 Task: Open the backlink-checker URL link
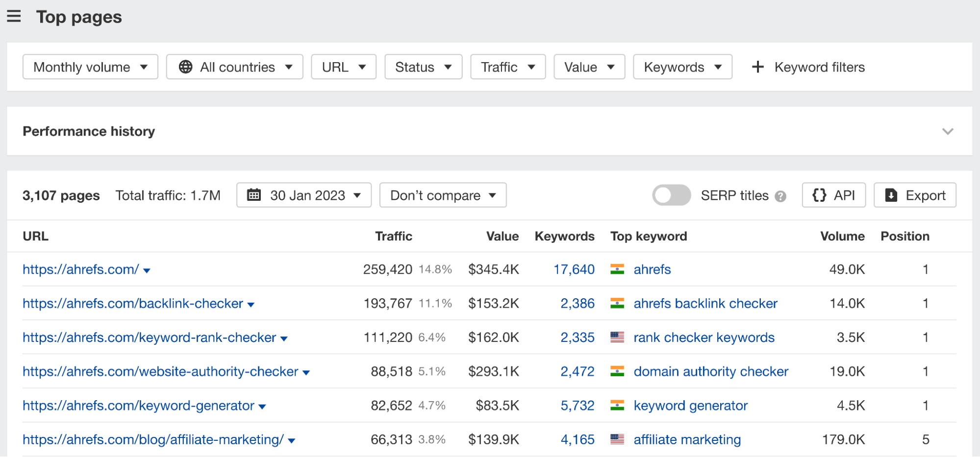[133, 304]
